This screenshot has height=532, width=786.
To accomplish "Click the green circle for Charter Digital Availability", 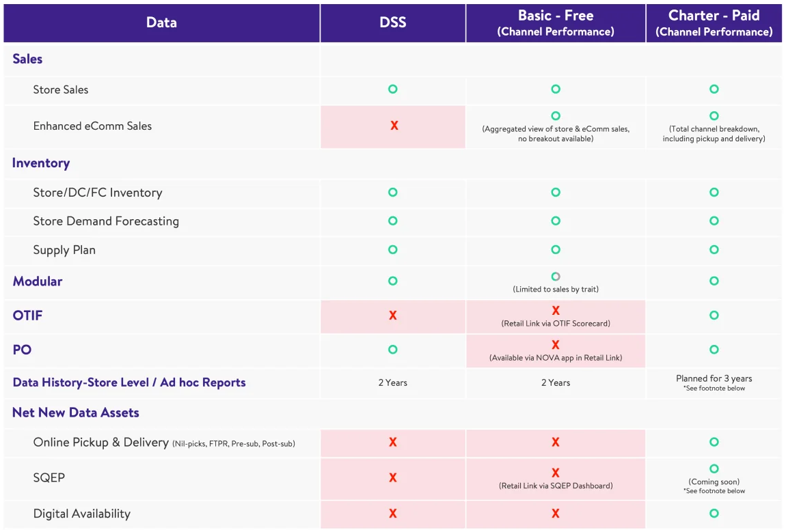I will point(714,514).
